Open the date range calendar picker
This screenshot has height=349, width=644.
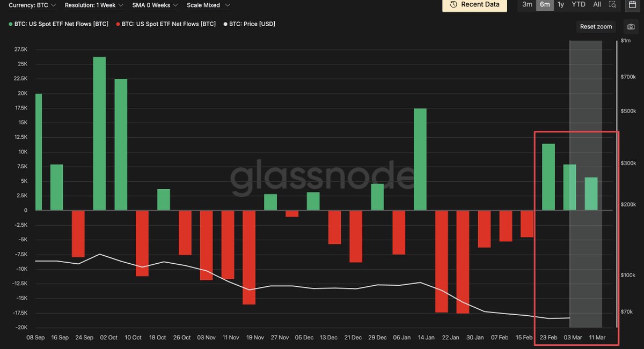point(632,4)
